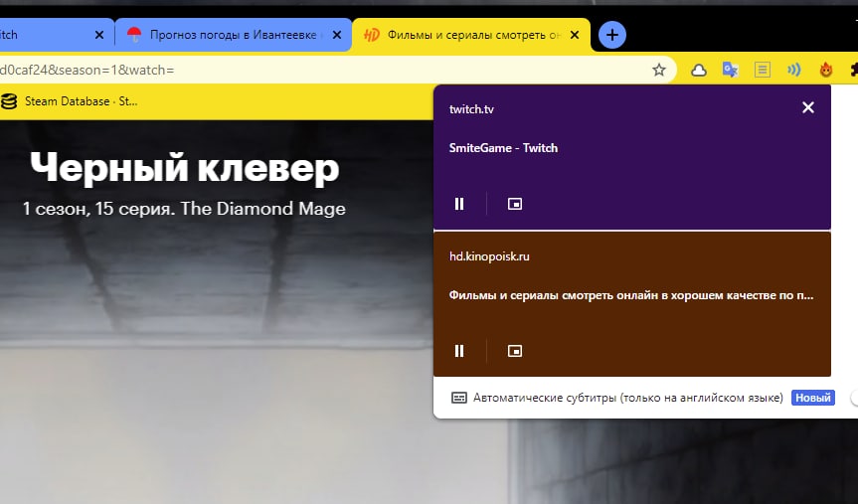Click the Фильмы и сериалы media title
This screenshot has width=858, height=504.
(631, 295)
